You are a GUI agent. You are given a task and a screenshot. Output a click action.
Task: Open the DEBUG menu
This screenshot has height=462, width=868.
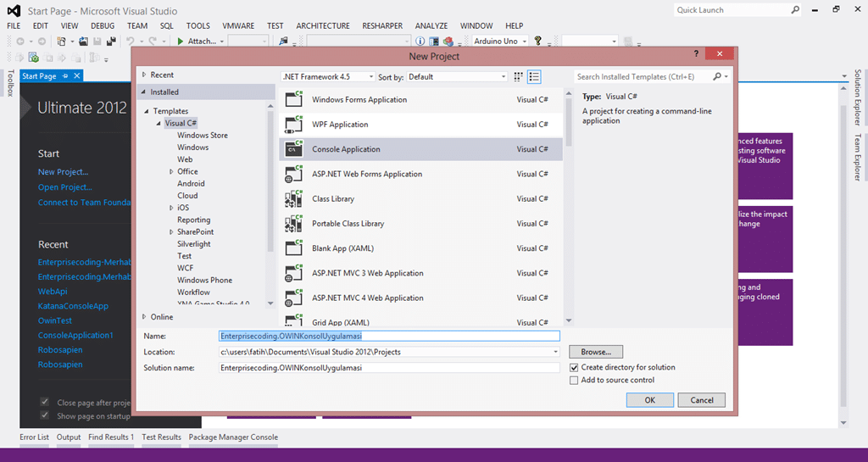coord(103,25)
